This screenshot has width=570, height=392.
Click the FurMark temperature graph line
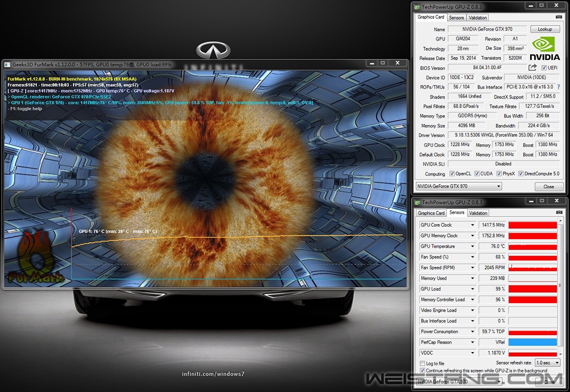tap(237, 238)
